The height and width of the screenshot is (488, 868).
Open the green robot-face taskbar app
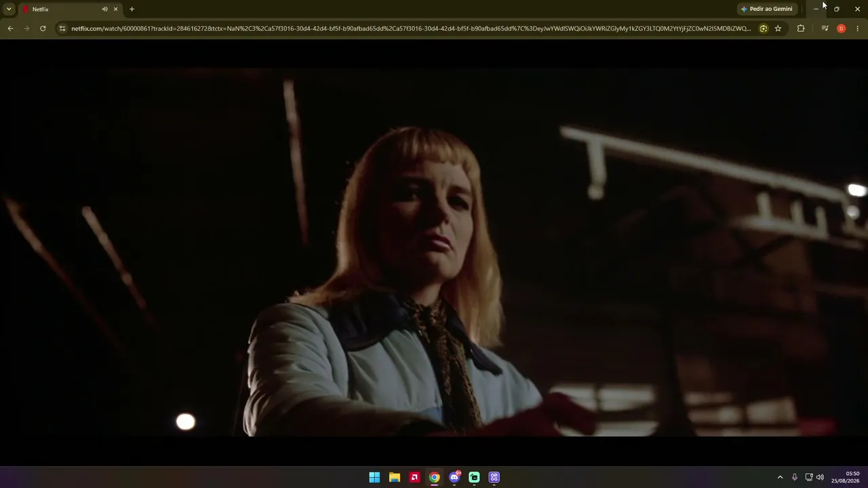point(474,477)
